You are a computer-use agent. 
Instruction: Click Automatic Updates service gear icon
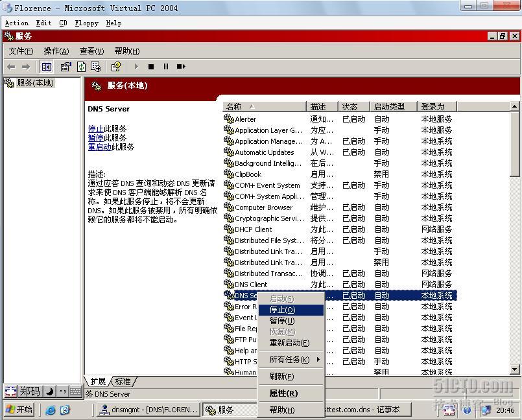(229, 152)
